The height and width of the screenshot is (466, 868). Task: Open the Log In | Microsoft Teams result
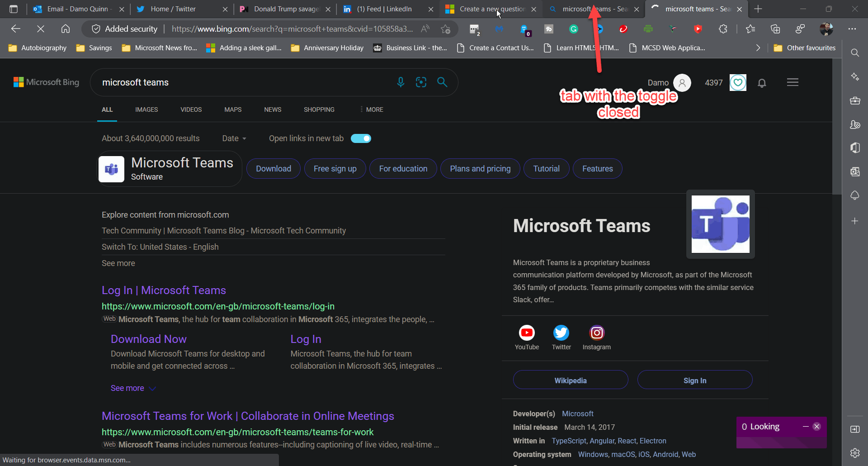tap(164, 290)
